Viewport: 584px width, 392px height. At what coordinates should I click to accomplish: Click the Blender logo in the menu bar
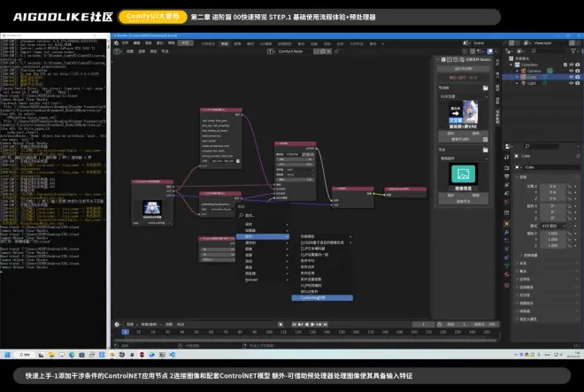tap(115, 42)
